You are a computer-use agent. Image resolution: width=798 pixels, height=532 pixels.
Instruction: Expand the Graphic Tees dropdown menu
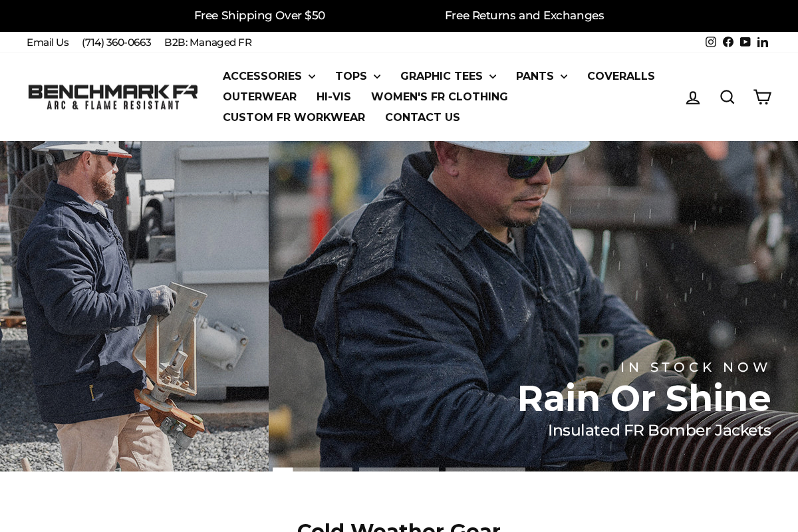pos(448,76)
